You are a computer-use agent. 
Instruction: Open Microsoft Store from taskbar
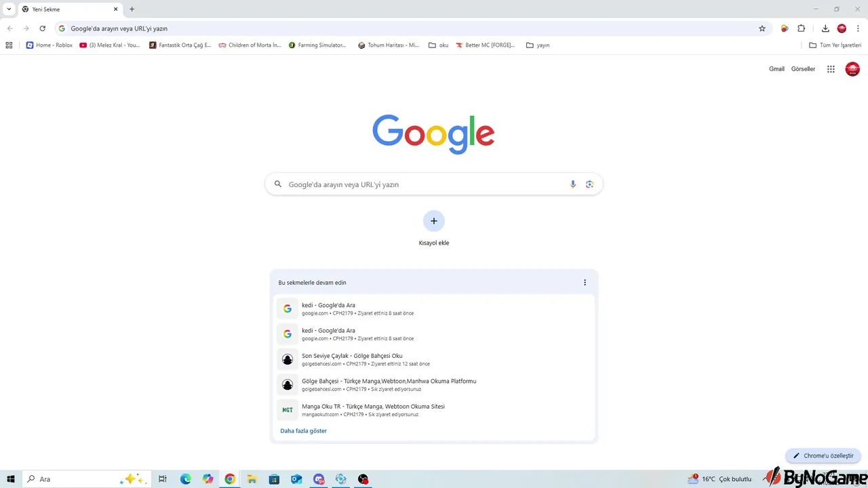pyautogui.click(x=274, y=479)
